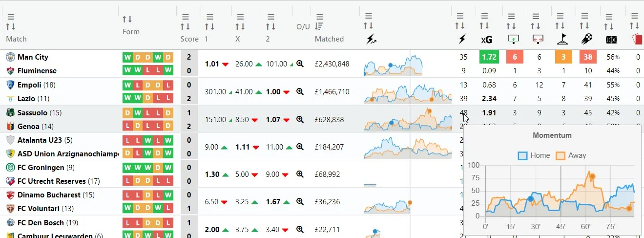Screen dimensions: 644x238
Task: Toggle Home series in Momentum chart legend
Action: [x=534, y=155]
